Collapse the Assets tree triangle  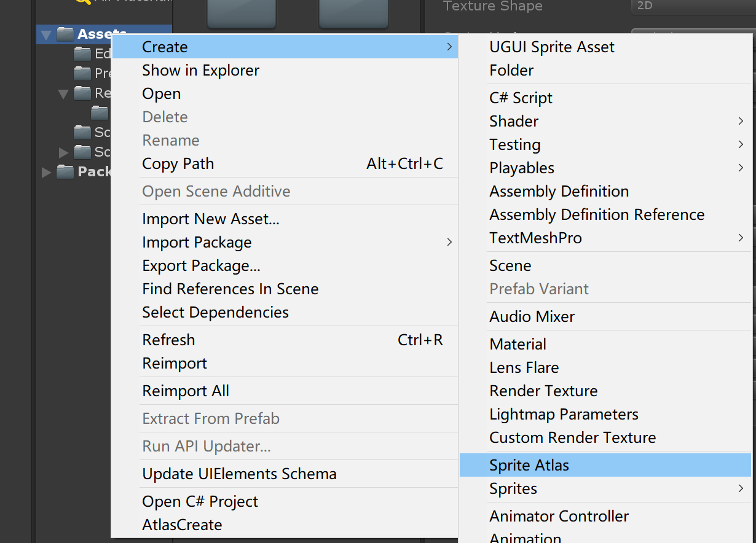point(46,34)
